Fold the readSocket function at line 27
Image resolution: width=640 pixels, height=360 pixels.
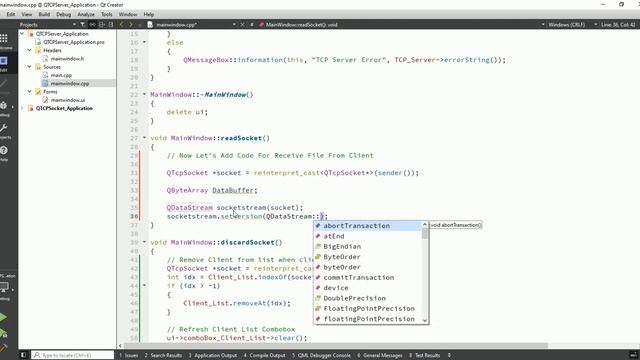(144, 138)
